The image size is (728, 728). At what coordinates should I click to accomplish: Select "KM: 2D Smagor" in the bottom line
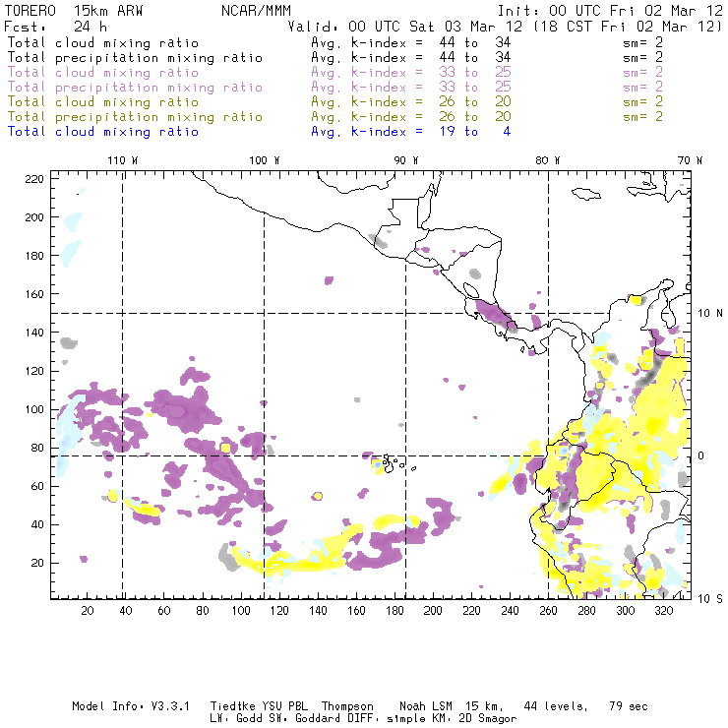click(x=474, y=719)
